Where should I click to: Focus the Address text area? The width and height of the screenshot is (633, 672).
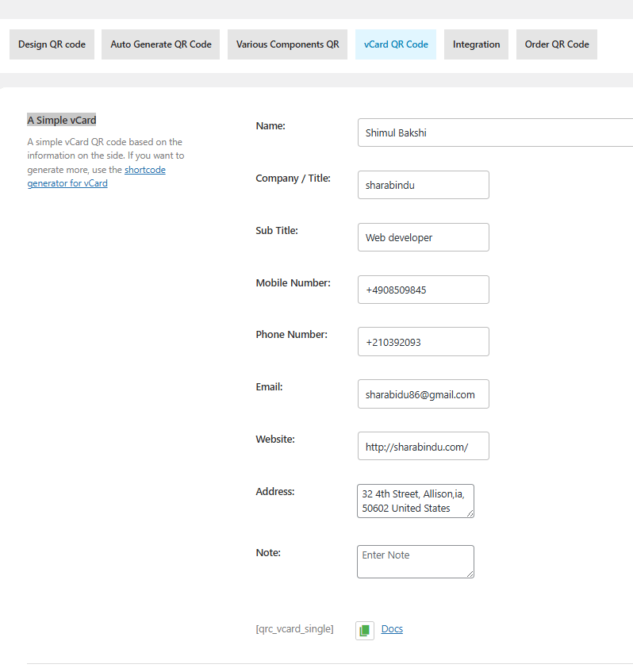(x=415, y=501)
